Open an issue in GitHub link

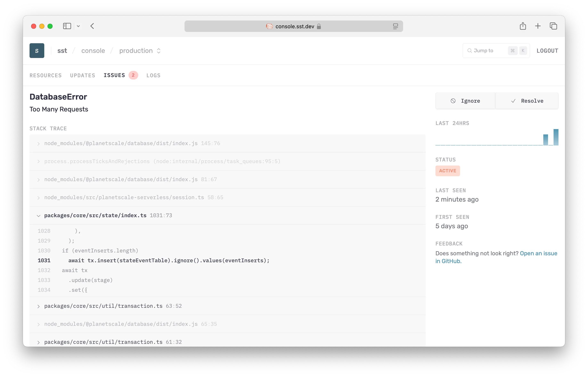pos(496,257)
